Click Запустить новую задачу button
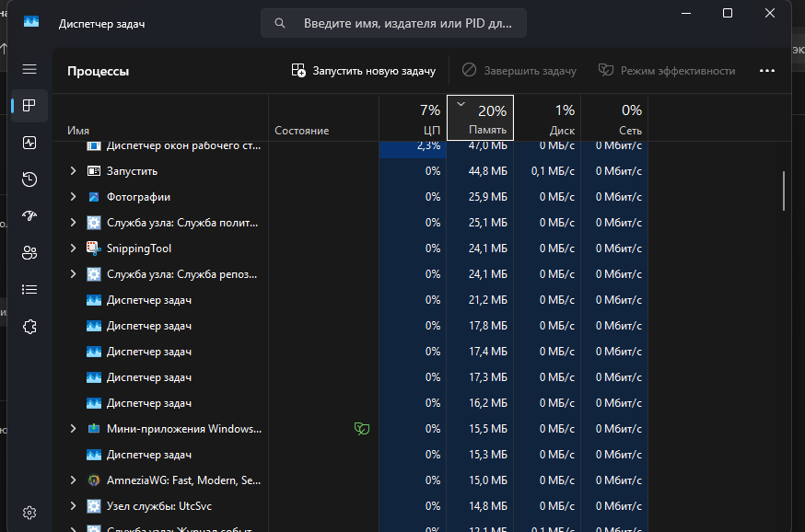Image resolution: width=805 pixels, height=532 pixels. pos(364,71)
